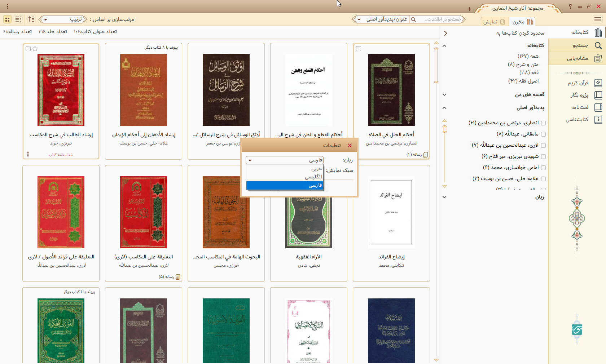Open پیوند با ۱ کتاب دیگر link
This screenshot has height=364, width=606.
coord(79,292)
